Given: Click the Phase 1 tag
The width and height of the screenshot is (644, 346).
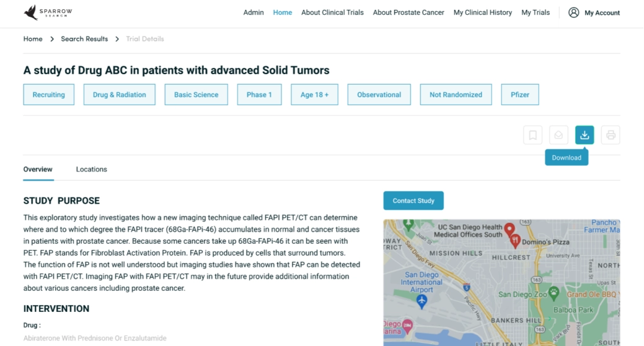Looking at the screenshot, I should click(259, 95).
